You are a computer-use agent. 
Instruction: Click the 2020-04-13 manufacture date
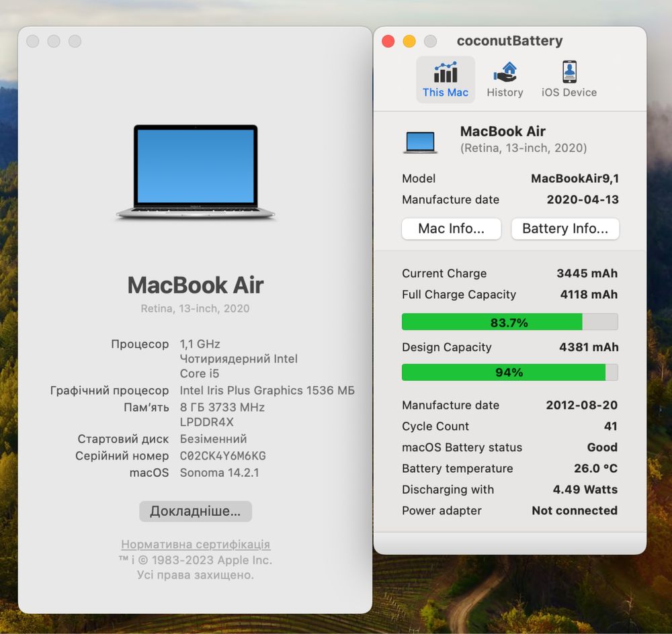583,199
